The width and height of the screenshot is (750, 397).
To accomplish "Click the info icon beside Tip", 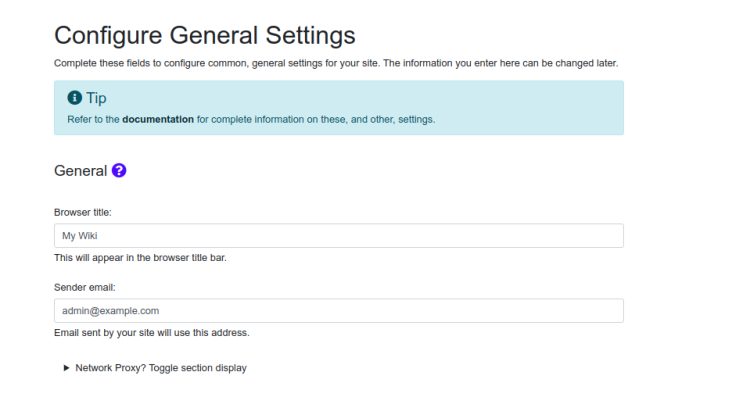I will coord(75,98).
